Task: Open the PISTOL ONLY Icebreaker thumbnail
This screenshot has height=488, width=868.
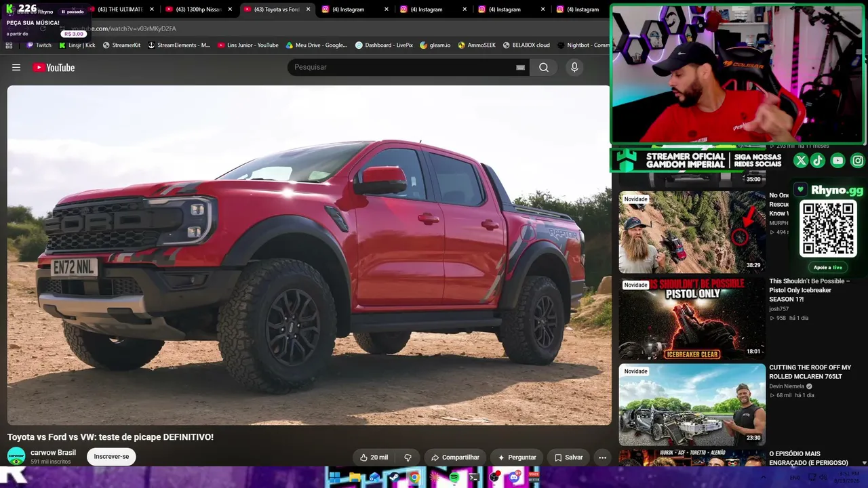Action: (x=692, y=318)
